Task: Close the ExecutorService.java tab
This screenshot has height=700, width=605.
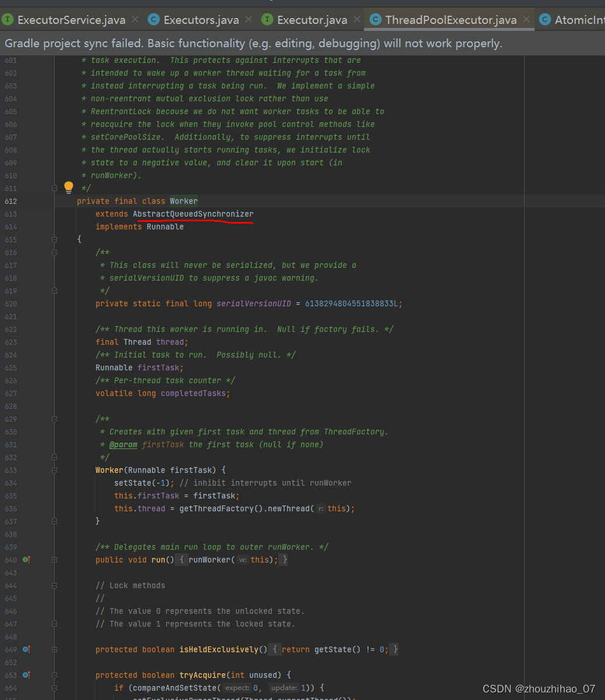Action: point(135,20)
